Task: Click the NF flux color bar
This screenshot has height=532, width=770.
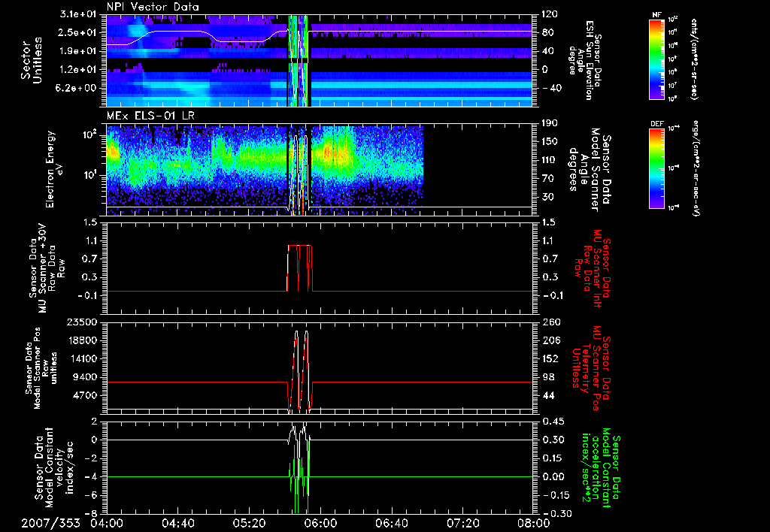Action: (656, 59)
